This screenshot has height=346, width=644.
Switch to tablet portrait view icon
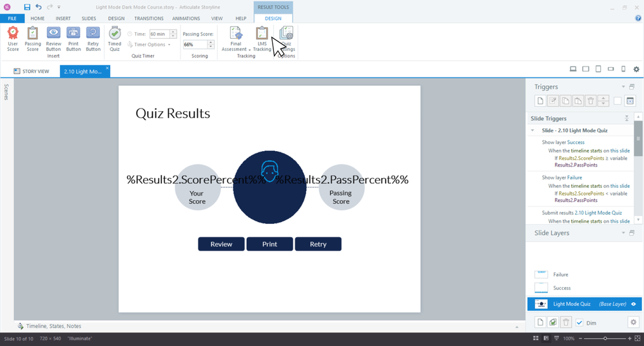(598, 69)
